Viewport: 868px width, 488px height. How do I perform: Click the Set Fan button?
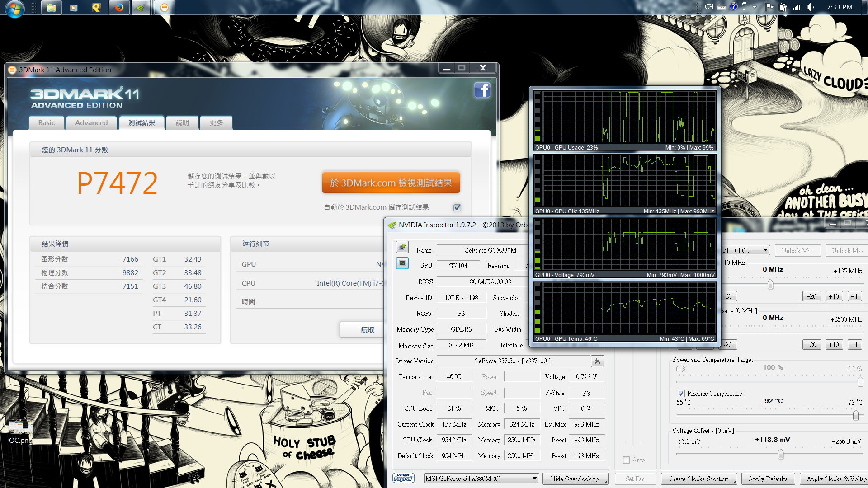click(635, 479)
